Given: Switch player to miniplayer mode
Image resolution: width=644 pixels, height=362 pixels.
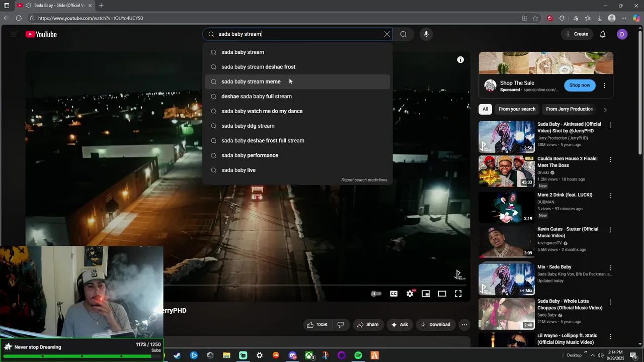Looking at the screenshot, I should tap(426, 294).
